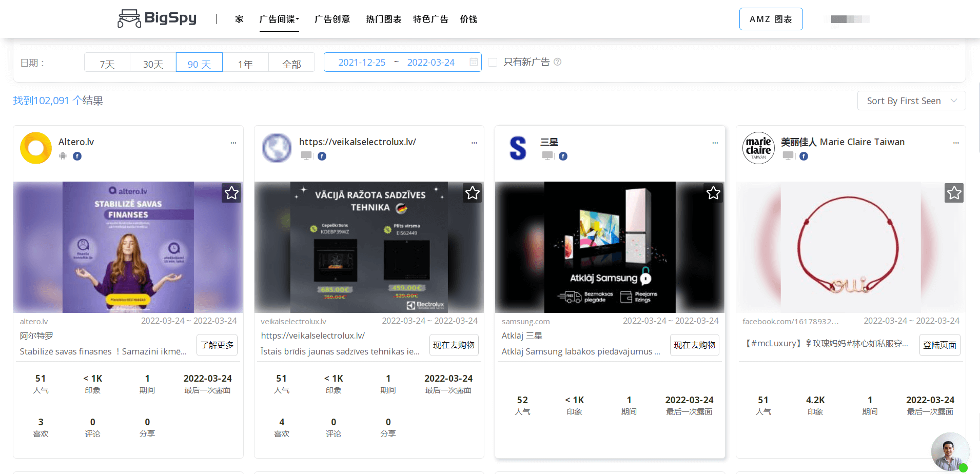Screen dimensions: 980x474
Task: Open the 2021-12-25 start date picker
Action: [362, 62]
